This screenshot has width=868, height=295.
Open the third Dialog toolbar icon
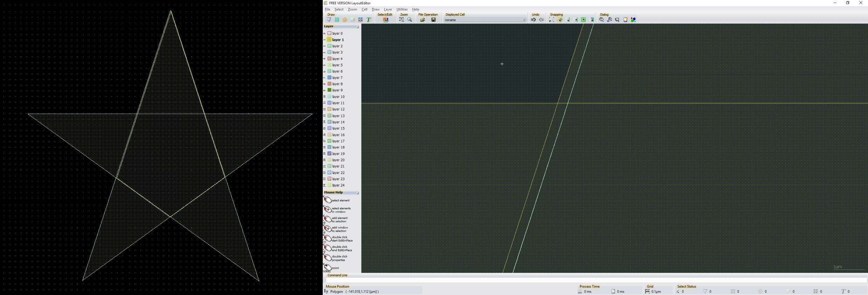click(x=617, y=20)
